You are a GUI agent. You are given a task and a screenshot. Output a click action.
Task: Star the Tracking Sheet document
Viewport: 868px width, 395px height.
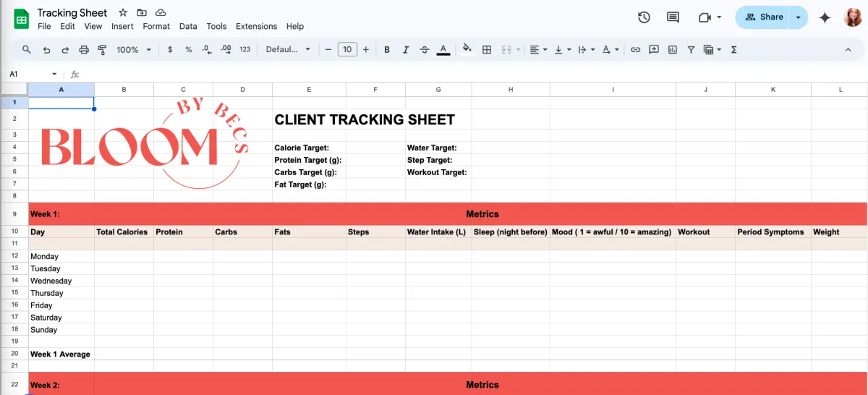(123, 13)
